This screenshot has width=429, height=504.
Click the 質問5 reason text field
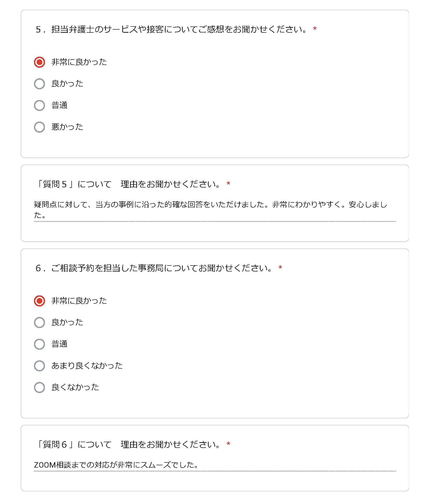[x=215, y=210]
